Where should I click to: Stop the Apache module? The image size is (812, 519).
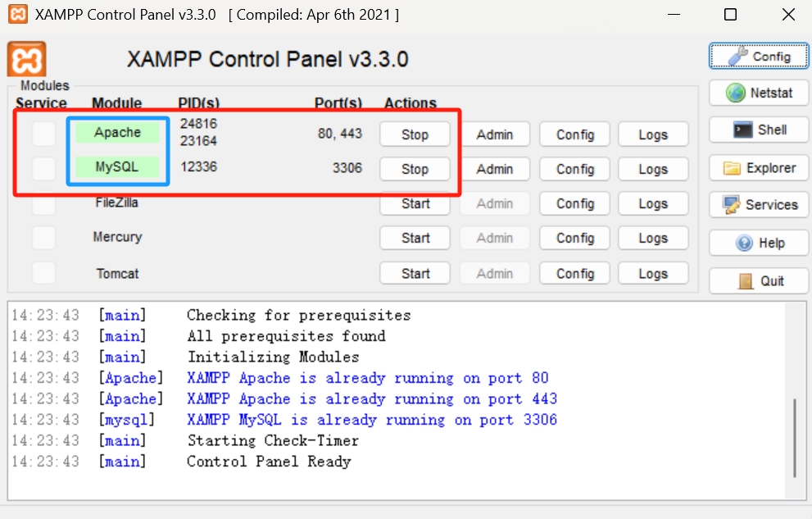coord(415,134)
